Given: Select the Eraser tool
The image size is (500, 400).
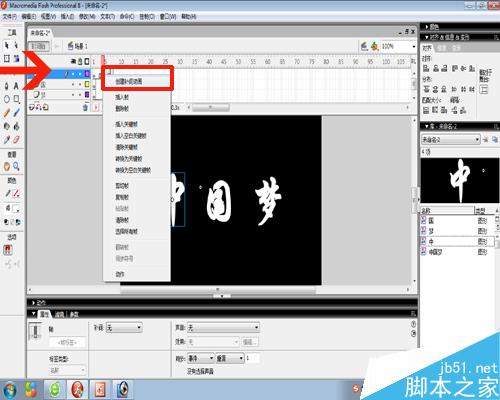Looking at the screenshot, I should (x=16, y=140).
